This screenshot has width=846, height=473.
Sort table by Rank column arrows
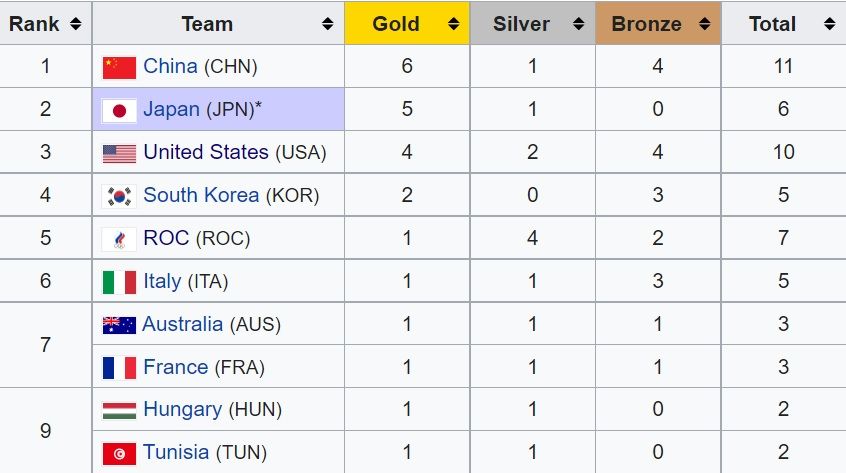(76, 24)
